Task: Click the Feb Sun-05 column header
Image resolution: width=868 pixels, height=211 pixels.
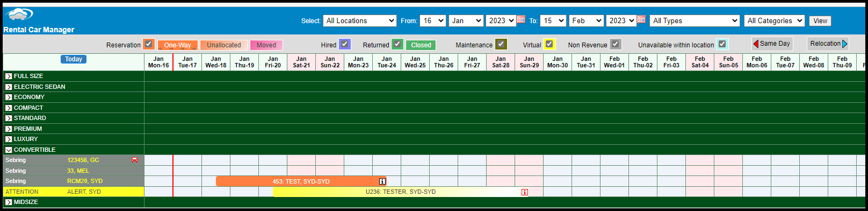Action: (x=728, y=62)
